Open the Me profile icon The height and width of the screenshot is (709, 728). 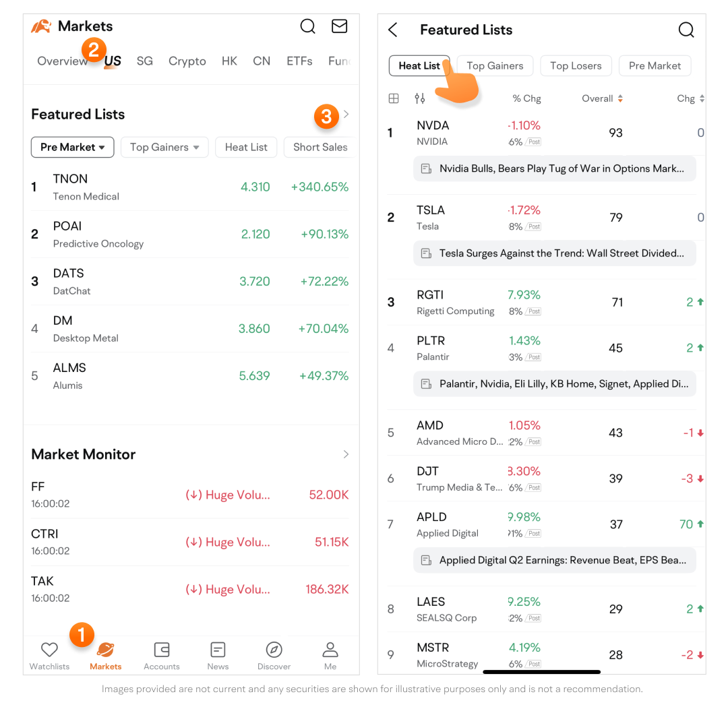[330, 655]
